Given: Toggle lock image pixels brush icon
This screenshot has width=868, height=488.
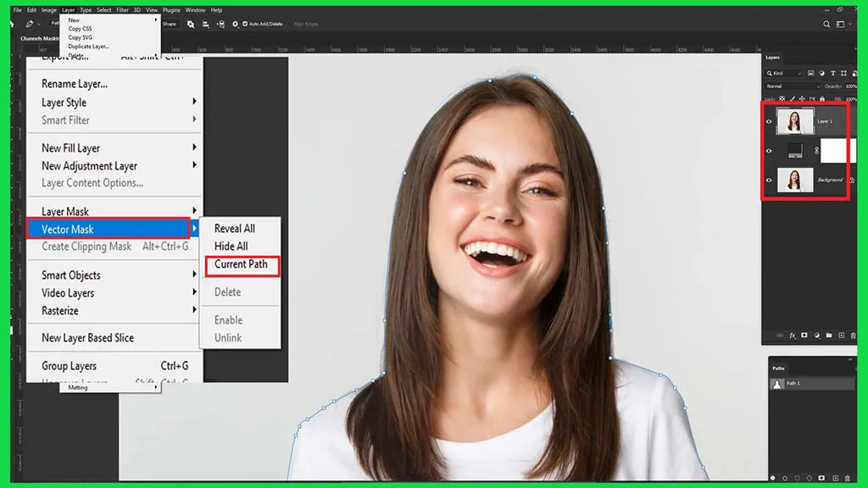Looking at the screenshot, I should point(793,99).
